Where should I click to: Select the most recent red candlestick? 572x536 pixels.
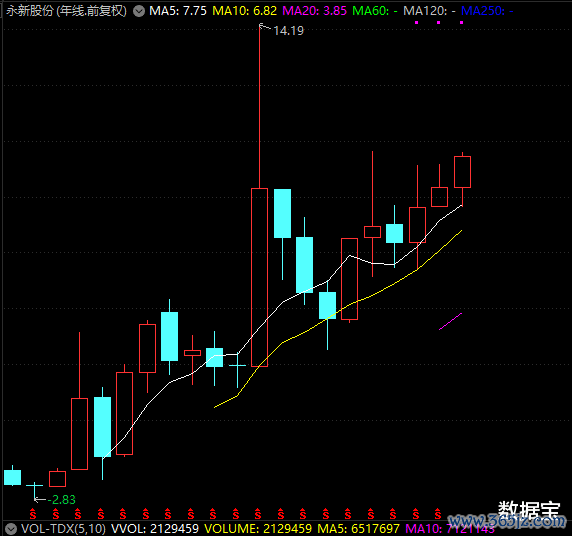point(462,172)
